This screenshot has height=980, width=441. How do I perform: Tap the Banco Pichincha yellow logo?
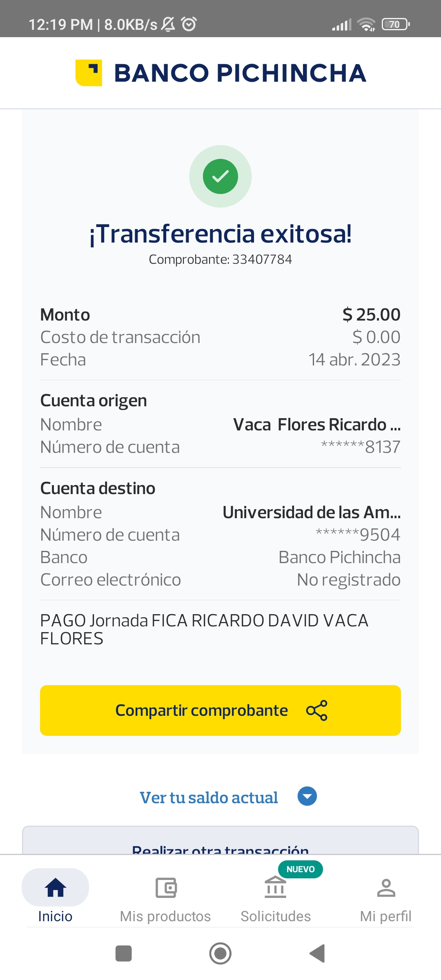click(x=89, y=73)
